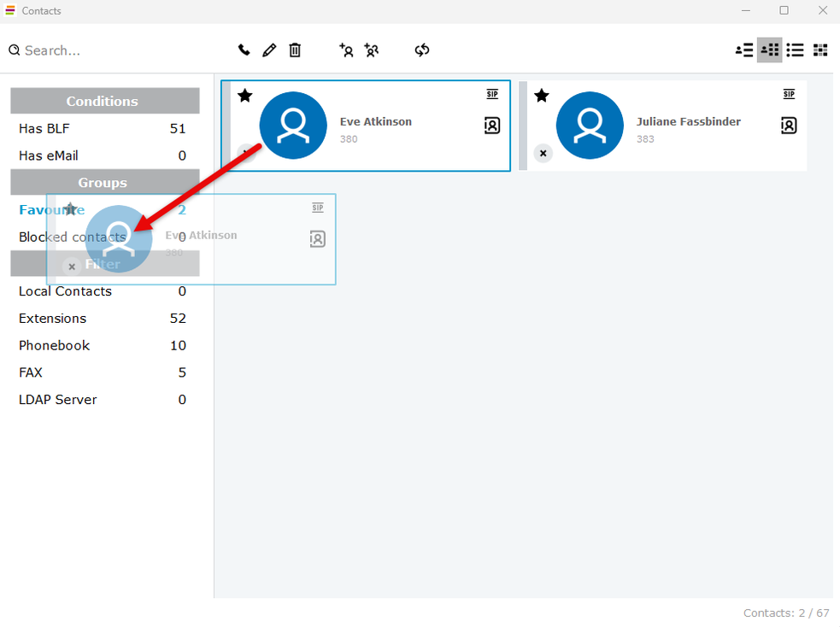The height and width of the screenshot is (627, 840).
Task: Click the phone call icon in toolbar
Action: (x=244, y=50)
